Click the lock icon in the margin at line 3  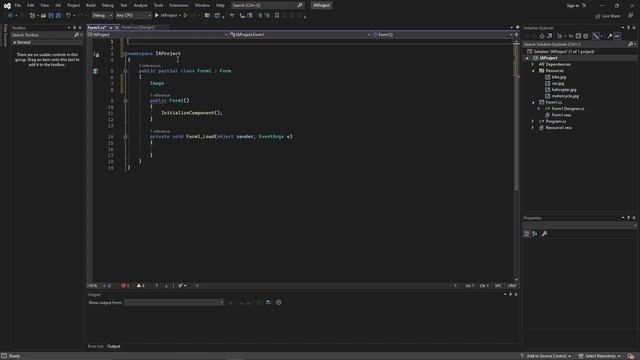pos(97,54)
